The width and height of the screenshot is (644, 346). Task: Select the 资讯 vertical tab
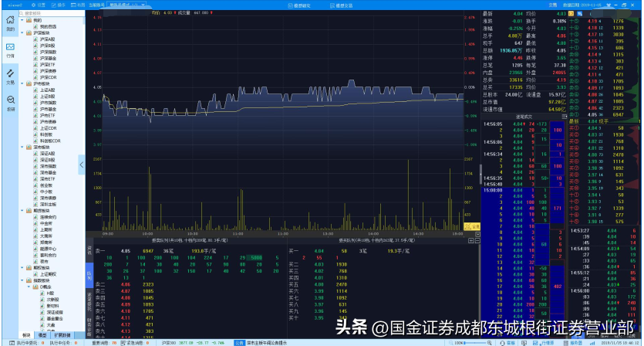pyautogui.click(x=89, y=249)
